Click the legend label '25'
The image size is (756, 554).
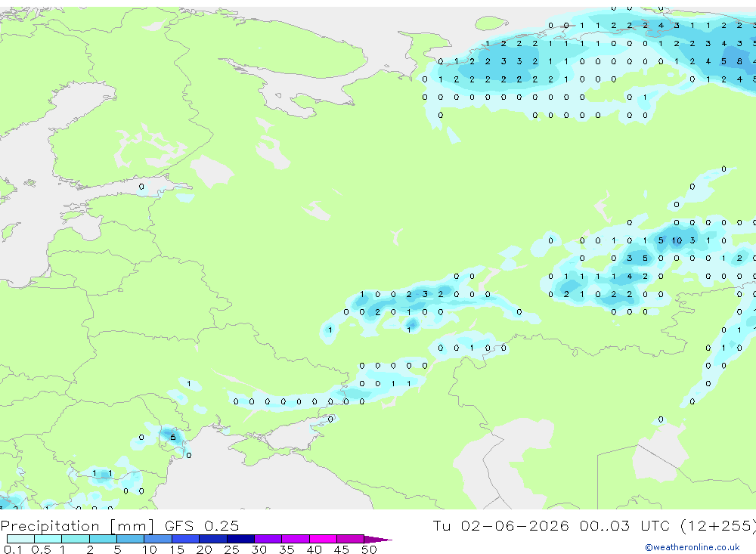(231, 549)
